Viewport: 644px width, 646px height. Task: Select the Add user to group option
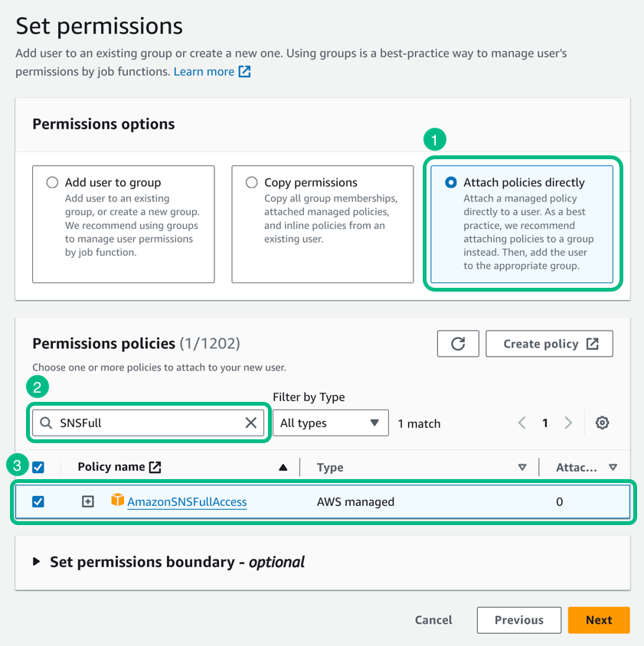point(52,182)
